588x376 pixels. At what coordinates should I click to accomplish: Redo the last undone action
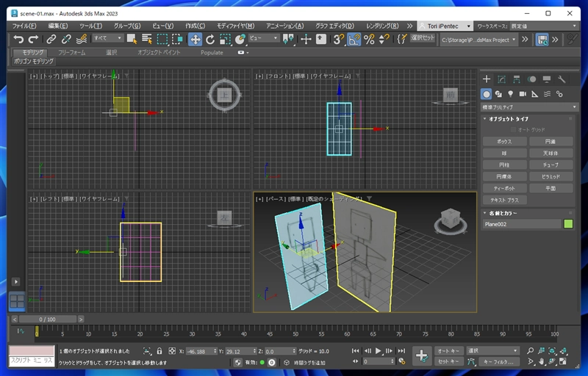(x=33, y=39)
